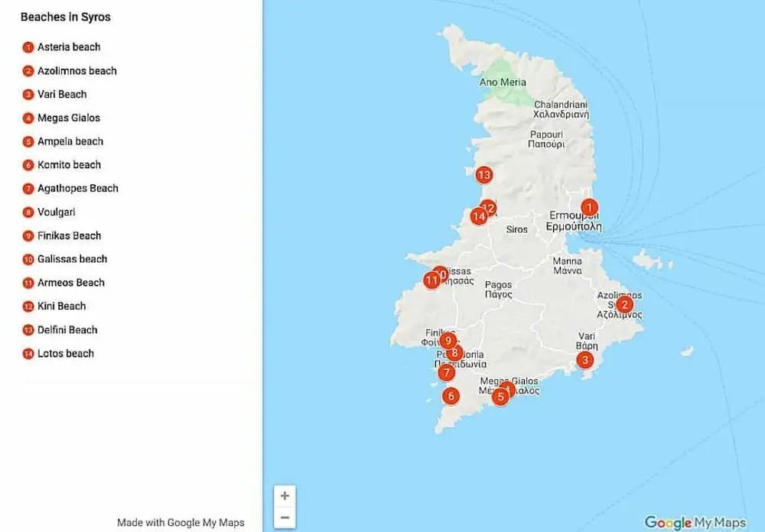Click map marker 1 near Ermoupoli
The image size is (765, 532).
[x=588, y=207]
